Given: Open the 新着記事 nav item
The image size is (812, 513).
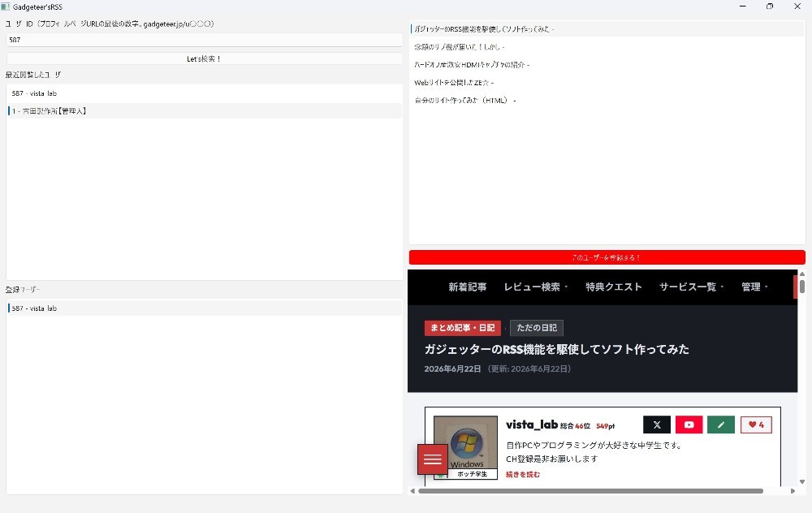Looking at the screenshot, I should point(467,287).
